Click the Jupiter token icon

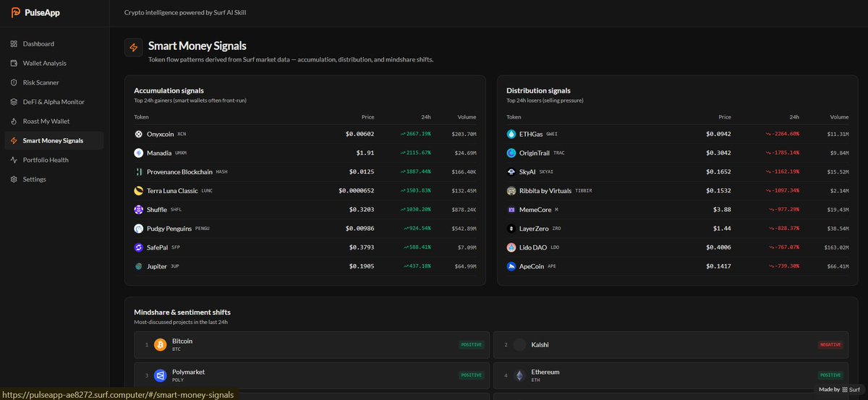pos(139,266)
